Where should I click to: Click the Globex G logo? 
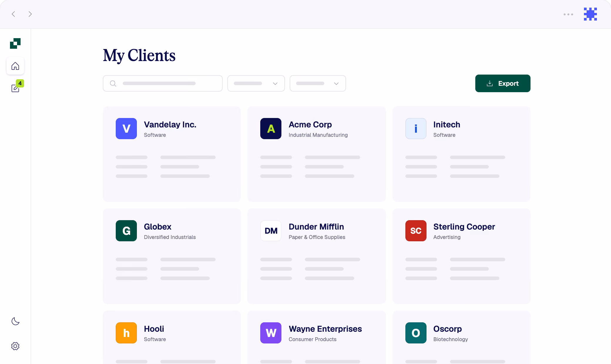[126, 231]
